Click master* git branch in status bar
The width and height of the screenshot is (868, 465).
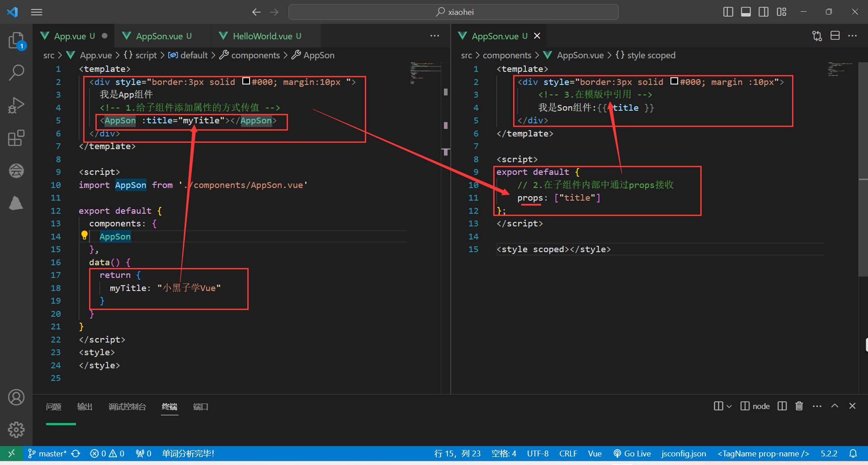click(x=47, y=453)
